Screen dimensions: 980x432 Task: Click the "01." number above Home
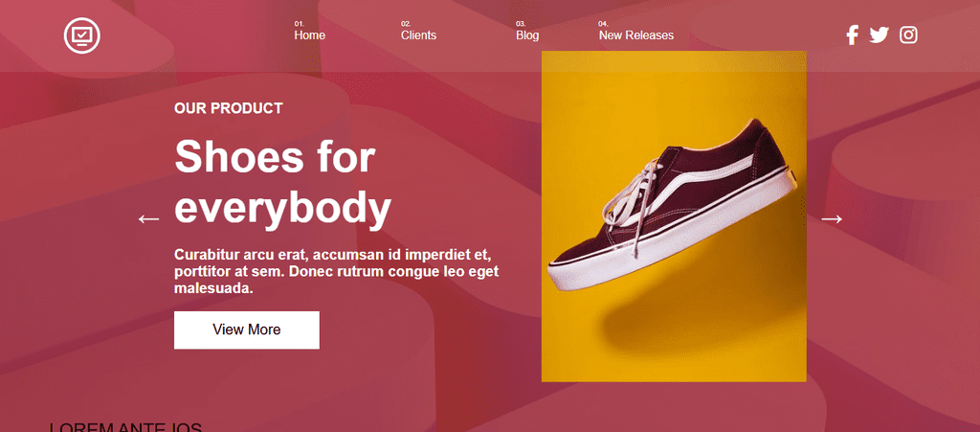(299, 23)
